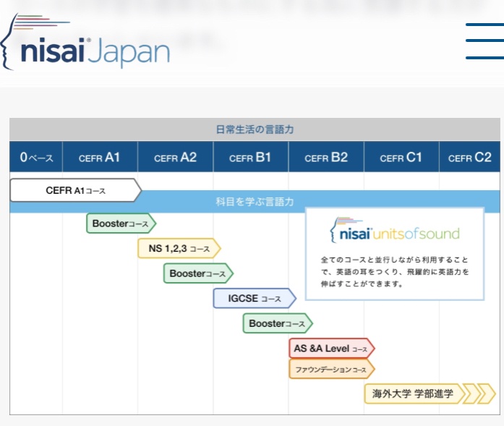Open the hamburger menu
This screenshot has width=504, height=426.
tap(484, 41)
